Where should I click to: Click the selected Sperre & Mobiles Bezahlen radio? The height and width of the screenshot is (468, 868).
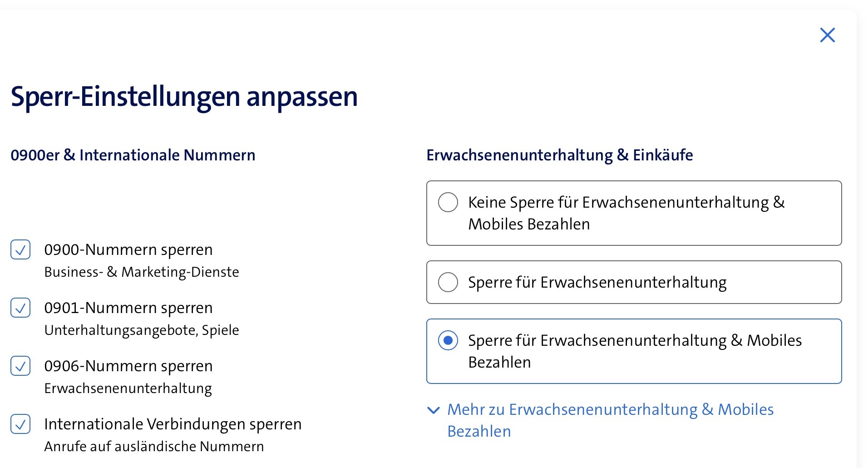(448, 340)
